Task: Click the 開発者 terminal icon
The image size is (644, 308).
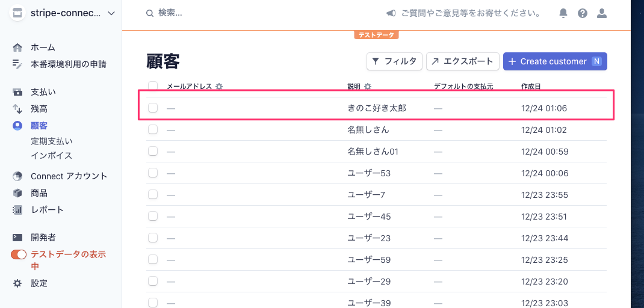Action: click(17, 238)
